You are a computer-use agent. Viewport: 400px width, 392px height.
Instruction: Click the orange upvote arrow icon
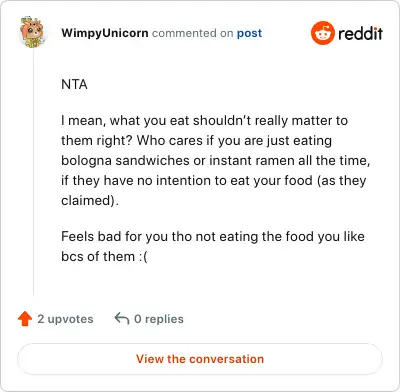pyautogui.click(x=25, y=319)
